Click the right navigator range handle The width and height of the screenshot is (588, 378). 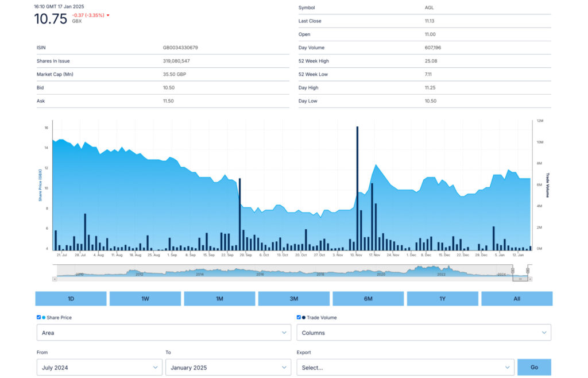pyautogui.click(x=528, y=271)
